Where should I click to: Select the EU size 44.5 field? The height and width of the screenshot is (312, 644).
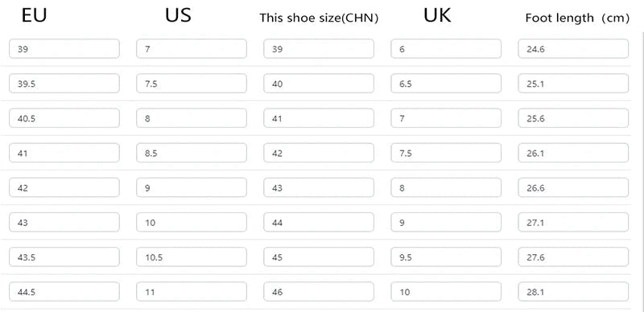64,291
